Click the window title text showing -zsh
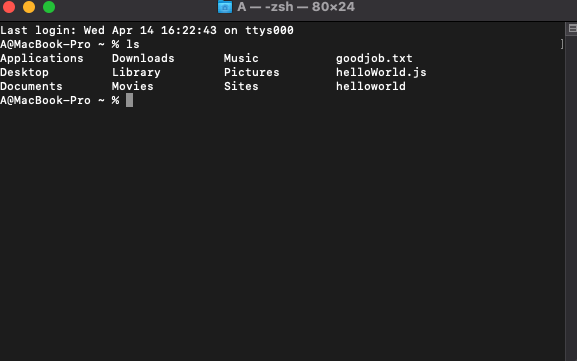Viewport: 577px width, 361px height. point(279,7)
